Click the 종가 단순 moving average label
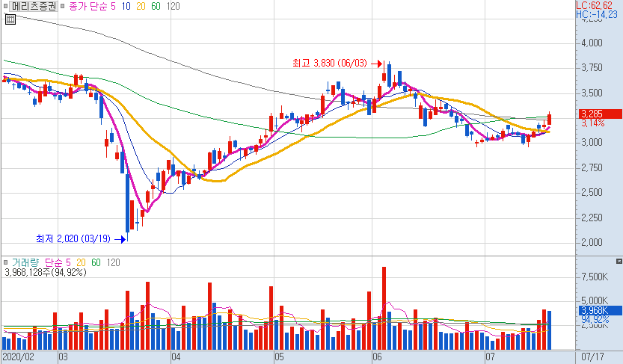623x364 pixels. [x=88, y=6]
